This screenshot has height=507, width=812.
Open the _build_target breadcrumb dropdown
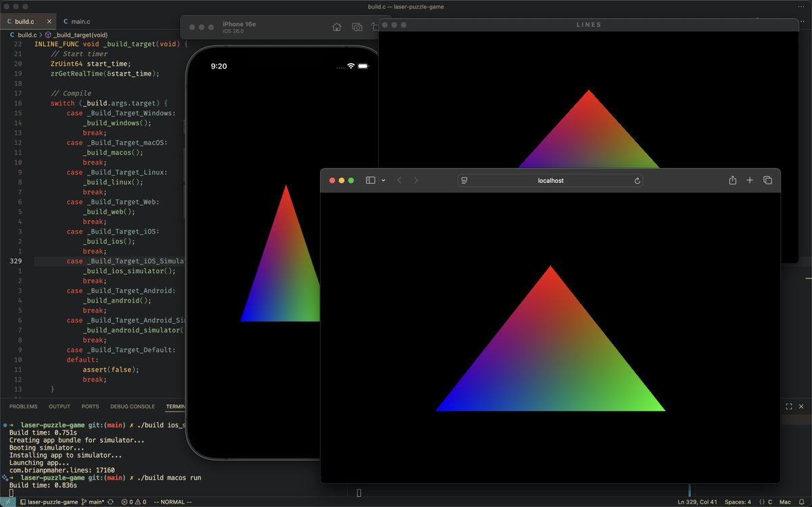click(80, 34)
